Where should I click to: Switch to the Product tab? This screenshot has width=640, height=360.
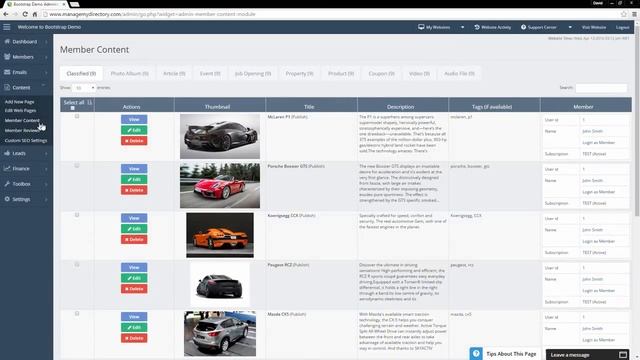coord(341,73)
